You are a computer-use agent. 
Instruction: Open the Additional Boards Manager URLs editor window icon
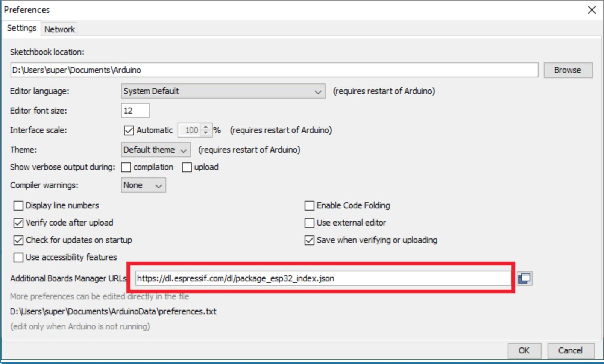pos(524,278)
